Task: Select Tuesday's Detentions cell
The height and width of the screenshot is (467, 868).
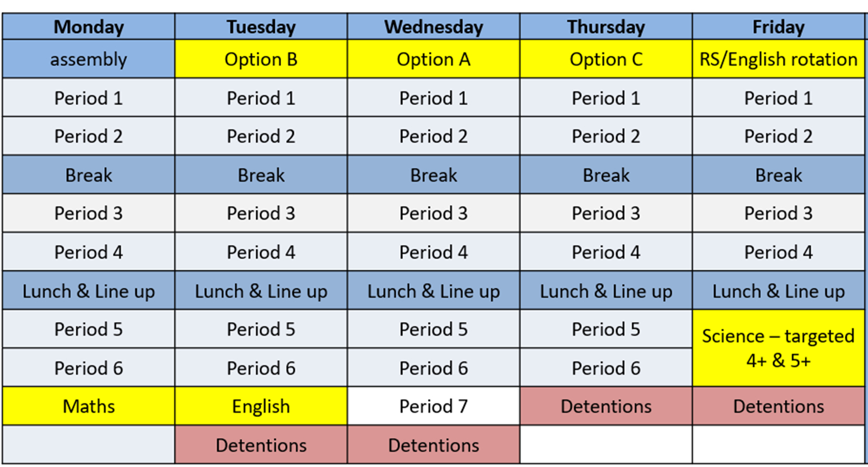Action: [x=261, y=445]
